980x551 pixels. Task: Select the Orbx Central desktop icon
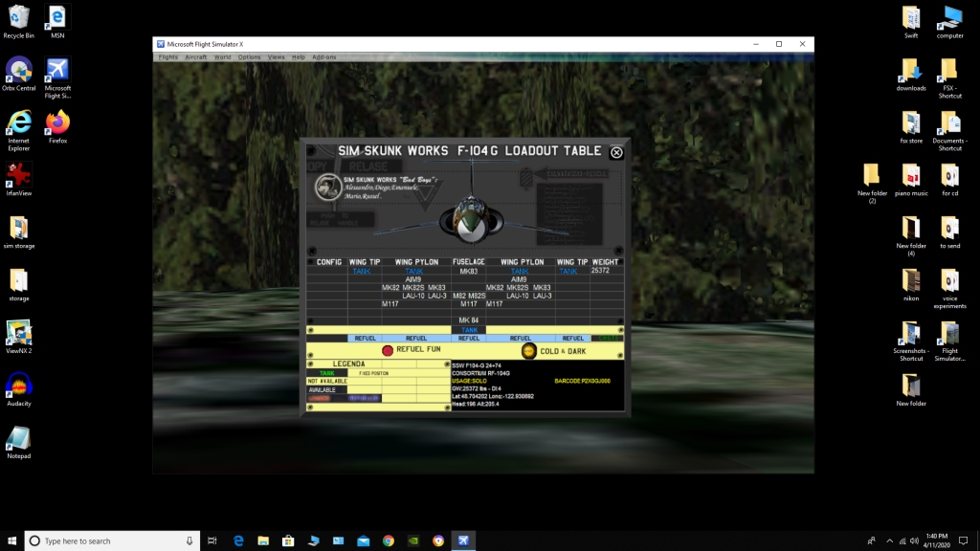tap(19, 75)
